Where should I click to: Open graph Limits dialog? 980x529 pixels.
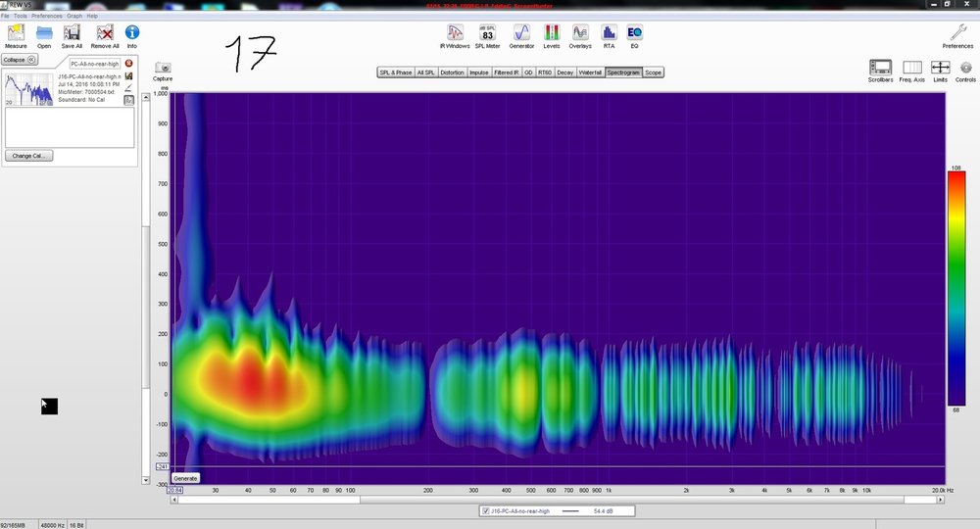coord(940,70)
